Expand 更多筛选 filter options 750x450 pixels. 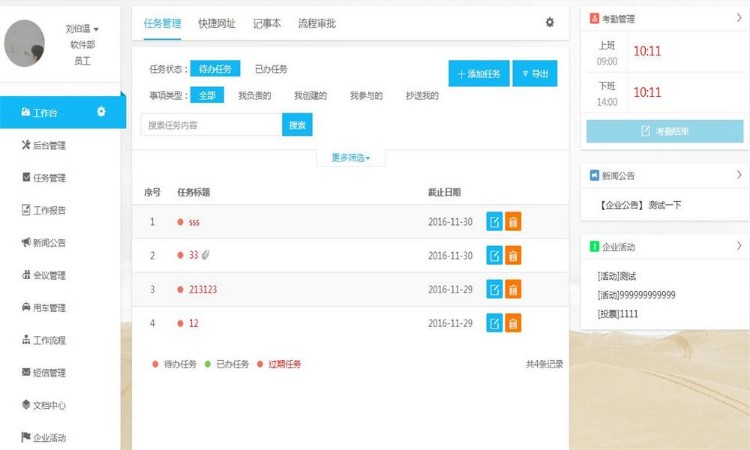pyautogui.click(x=351, y=158)
